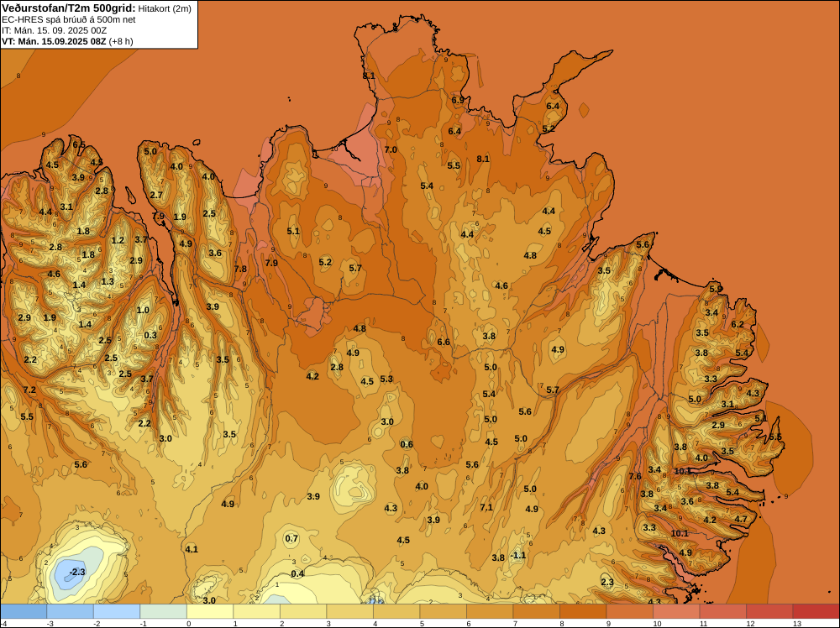The image size is (840, 628).
Task: Select the 7.1 temperature value
Action: (486, 508)
